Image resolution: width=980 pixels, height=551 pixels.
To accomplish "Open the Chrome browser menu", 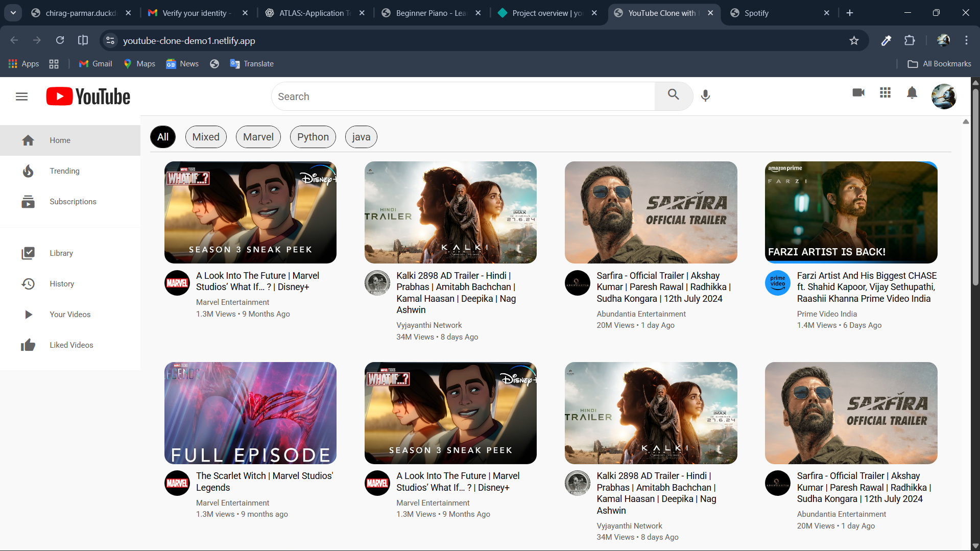I will pos(966,40).
